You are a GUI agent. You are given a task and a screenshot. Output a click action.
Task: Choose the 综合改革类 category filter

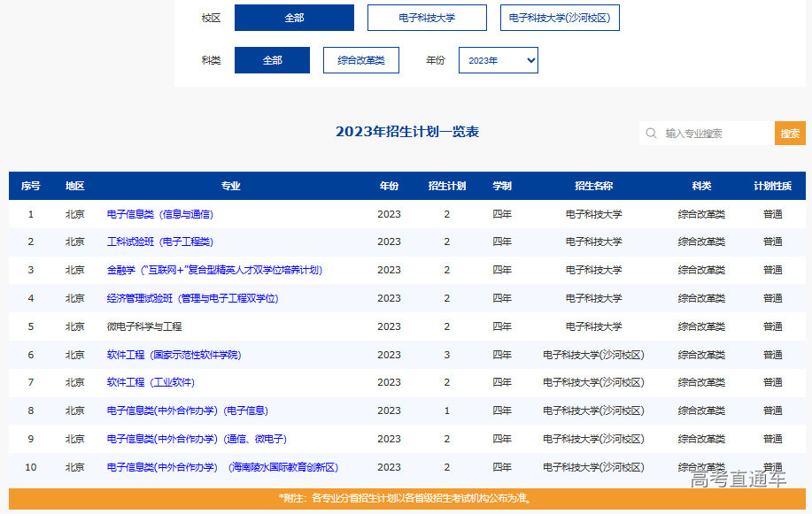click(361, 60)
